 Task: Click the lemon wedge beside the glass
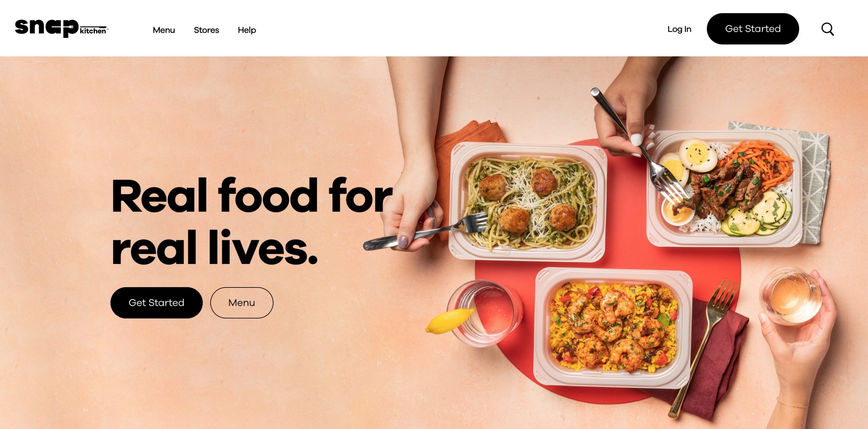click(x=449, y=321)
